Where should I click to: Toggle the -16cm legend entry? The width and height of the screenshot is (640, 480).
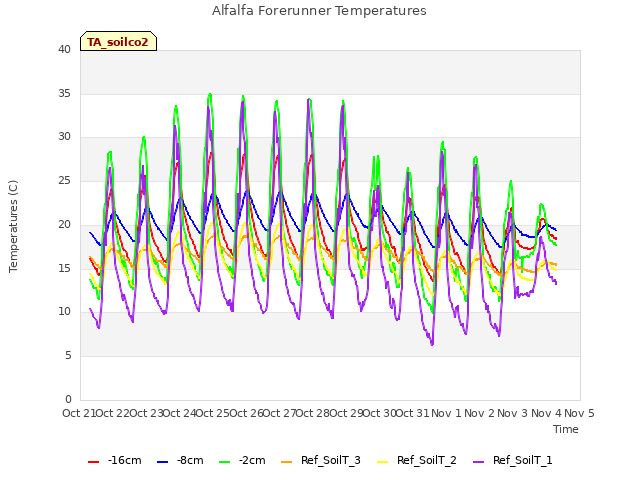[x=115, y=460]
